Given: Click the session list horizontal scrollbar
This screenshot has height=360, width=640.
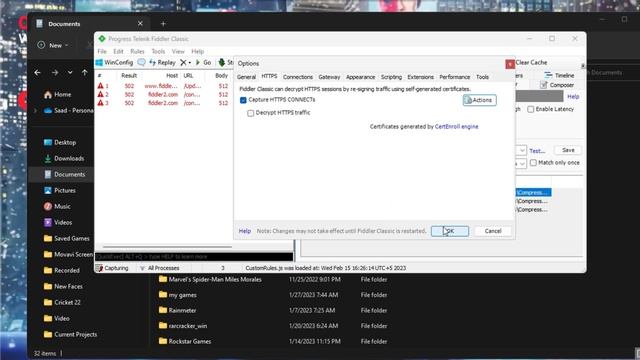Looking at the screenshot, I should tap(167, 247).
